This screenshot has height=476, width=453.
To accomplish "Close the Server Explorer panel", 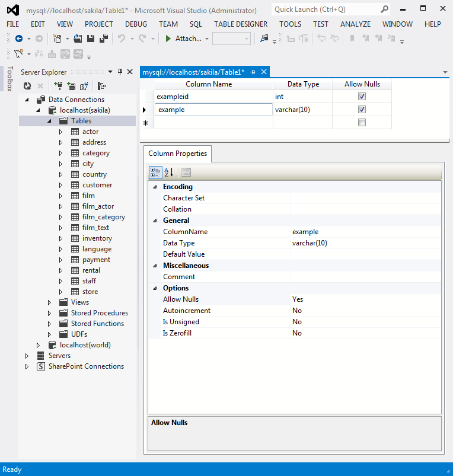I will [x=130, y=72].
